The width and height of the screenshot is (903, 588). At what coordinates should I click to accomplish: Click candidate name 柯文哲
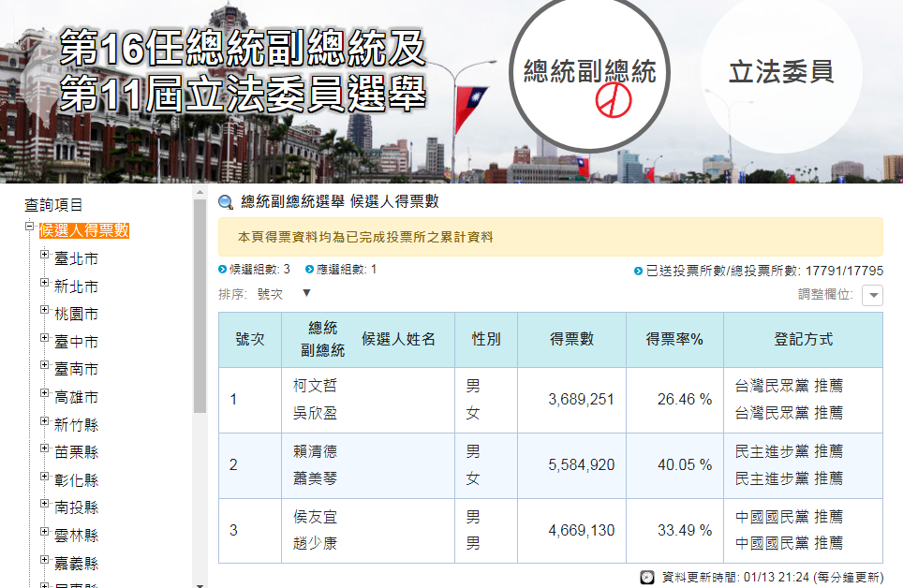coord(315,386)
